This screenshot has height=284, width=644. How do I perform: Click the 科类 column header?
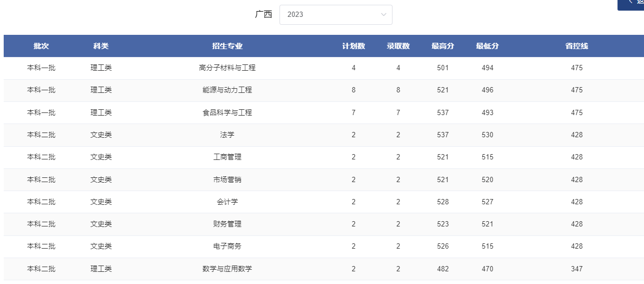tap(101, 46)
